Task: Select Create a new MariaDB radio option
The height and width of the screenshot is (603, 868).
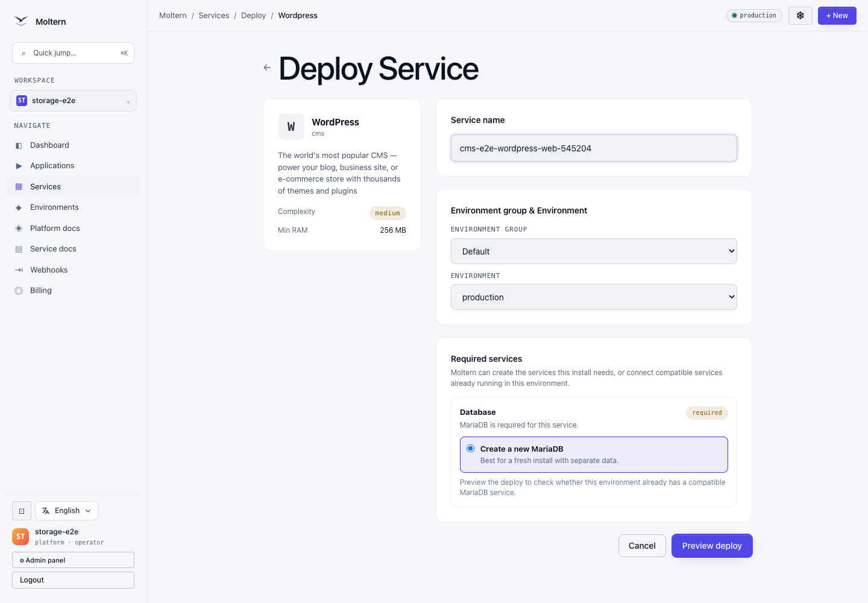Action: (x=471, y=449)
